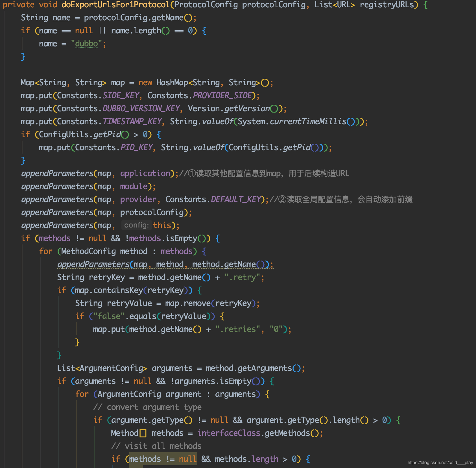
Task: Click the config: parameter hint
Action: point(137,225)
